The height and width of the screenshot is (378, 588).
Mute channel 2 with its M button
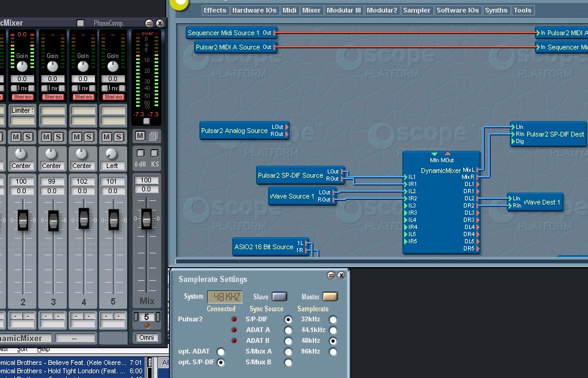16,137
